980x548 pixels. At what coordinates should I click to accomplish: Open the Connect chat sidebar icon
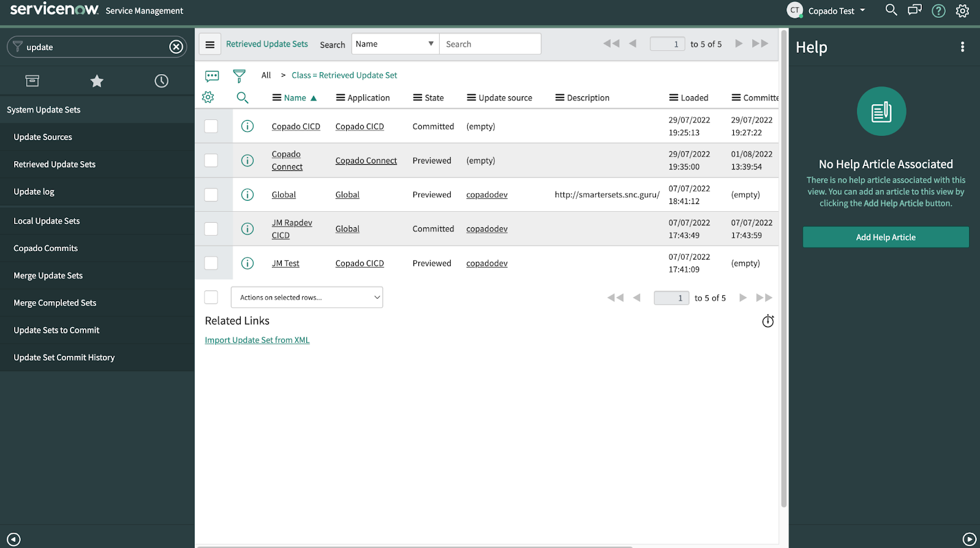(914, 10)
